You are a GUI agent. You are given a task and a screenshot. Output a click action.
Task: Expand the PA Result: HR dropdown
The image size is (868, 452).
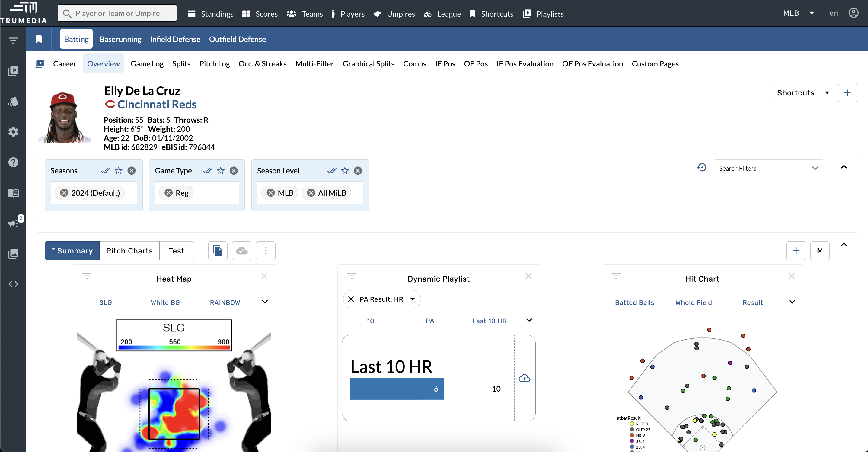point(413,299)
